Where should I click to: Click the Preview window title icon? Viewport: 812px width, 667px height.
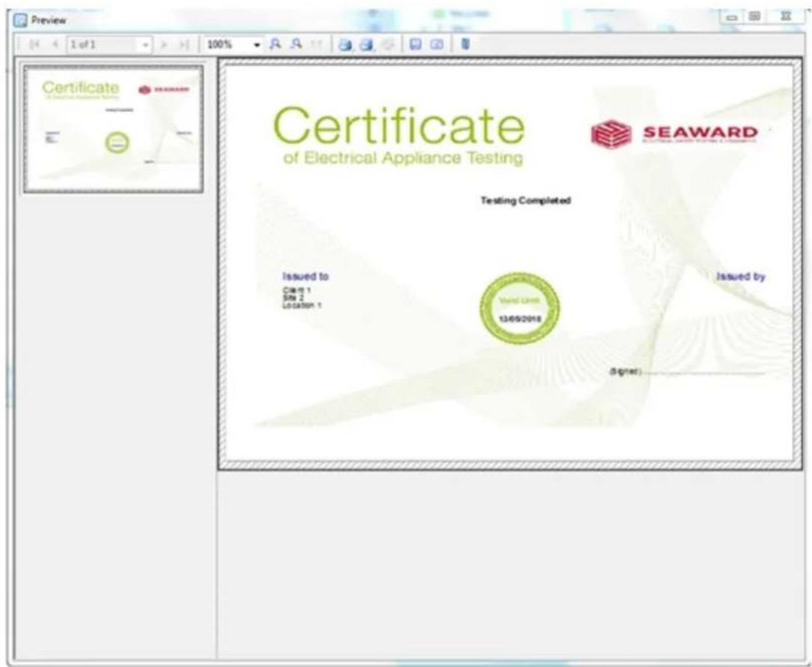click(20, 20)
